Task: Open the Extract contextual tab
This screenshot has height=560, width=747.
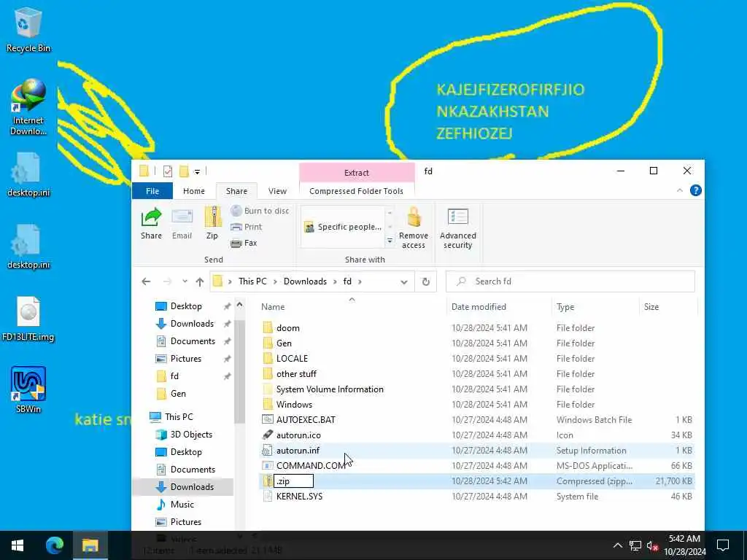Action: point(357,172)
